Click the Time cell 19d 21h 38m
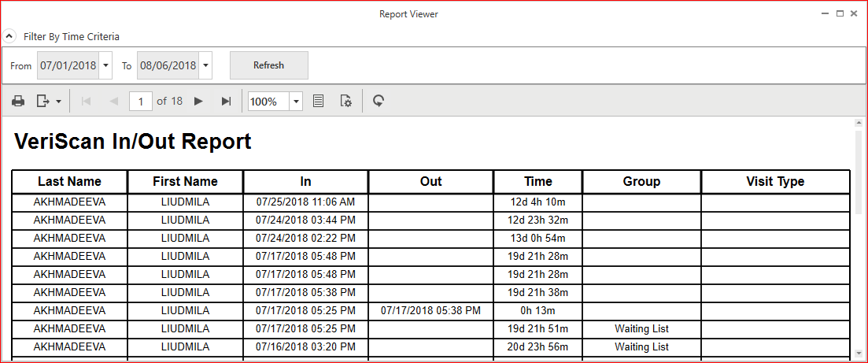This screenshot has height=363, width=868. pos(538,293)
